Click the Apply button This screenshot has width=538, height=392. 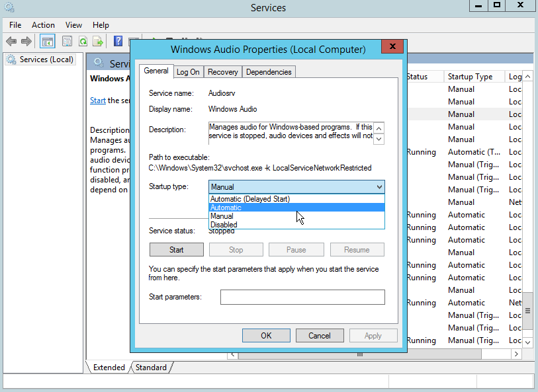[373, 335]
